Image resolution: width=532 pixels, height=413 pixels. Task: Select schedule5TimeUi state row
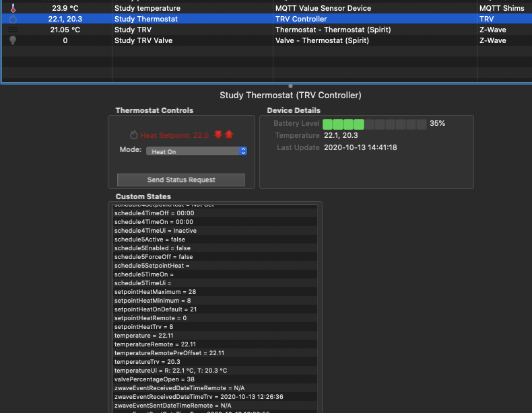[215, 283]
